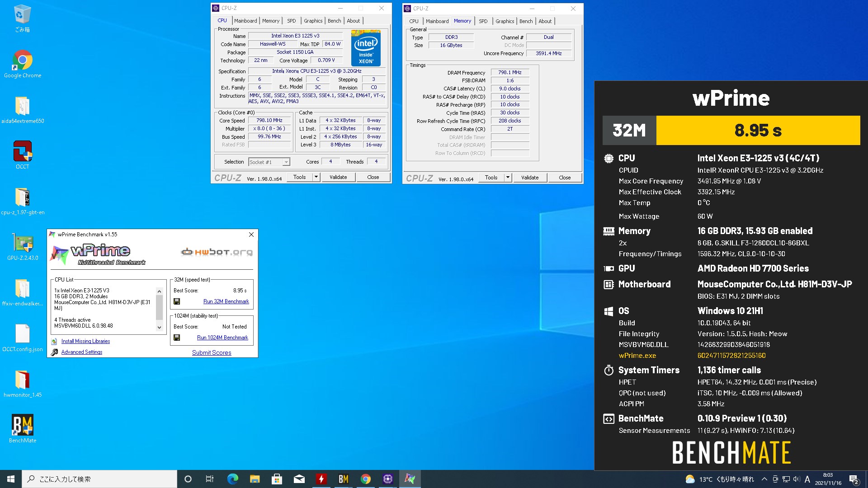Screen dimensions: 868x488
Task: Open Cortana circle on taskbar
Action: [188, 479]
